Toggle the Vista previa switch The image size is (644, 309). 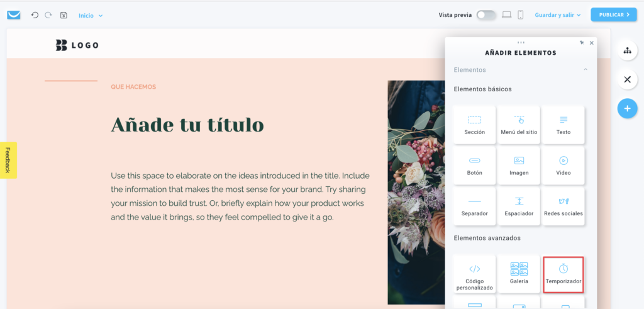(x=486, y=15)
